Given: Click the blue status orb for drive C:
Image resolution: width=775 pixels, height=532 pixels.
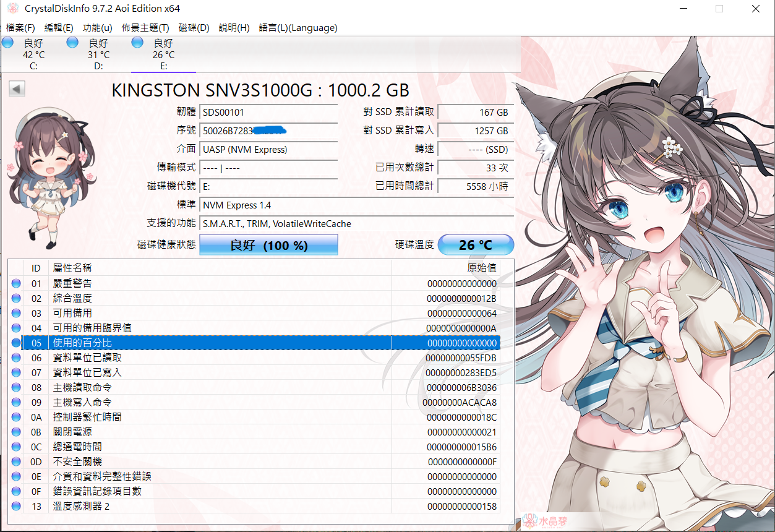Looking at the screenshot, I should pyautogui.click(x=7, y=42).
